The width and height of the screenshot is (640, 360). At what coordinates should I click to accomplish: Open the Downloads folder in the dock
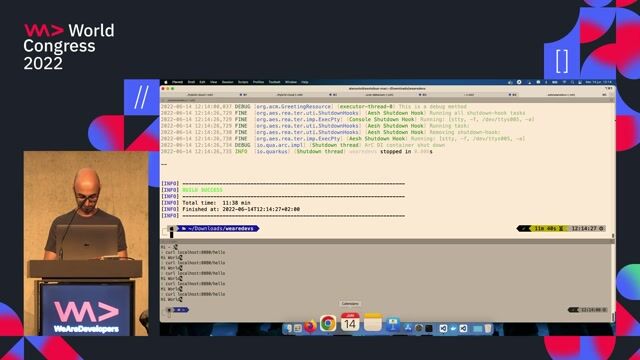click(477, 329)
